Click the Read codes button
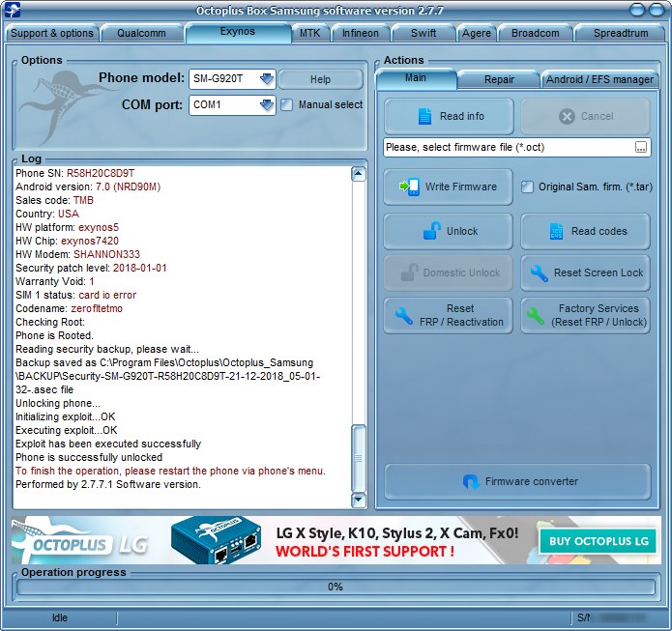 tap(585, 231)
